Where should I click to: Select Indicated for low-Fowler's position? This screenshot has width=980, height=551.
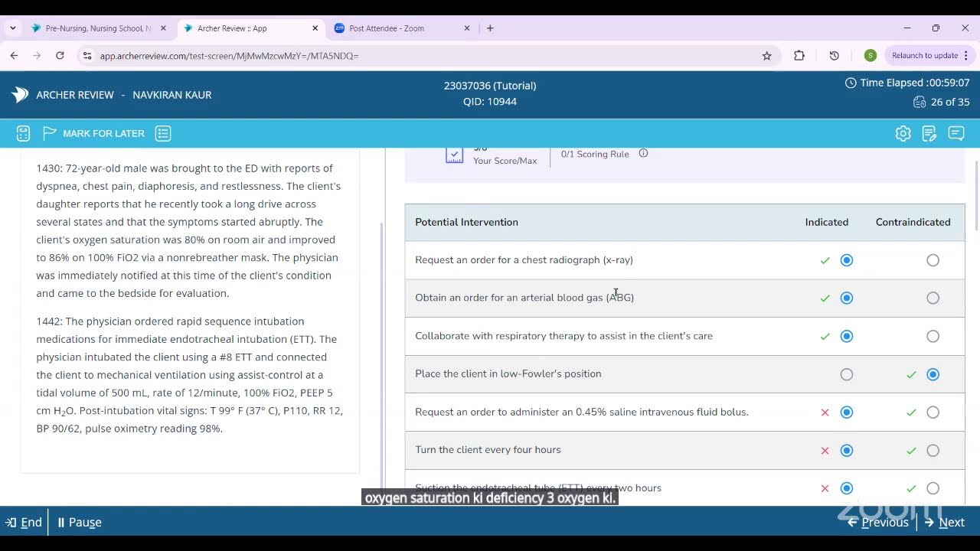point(846,374)
